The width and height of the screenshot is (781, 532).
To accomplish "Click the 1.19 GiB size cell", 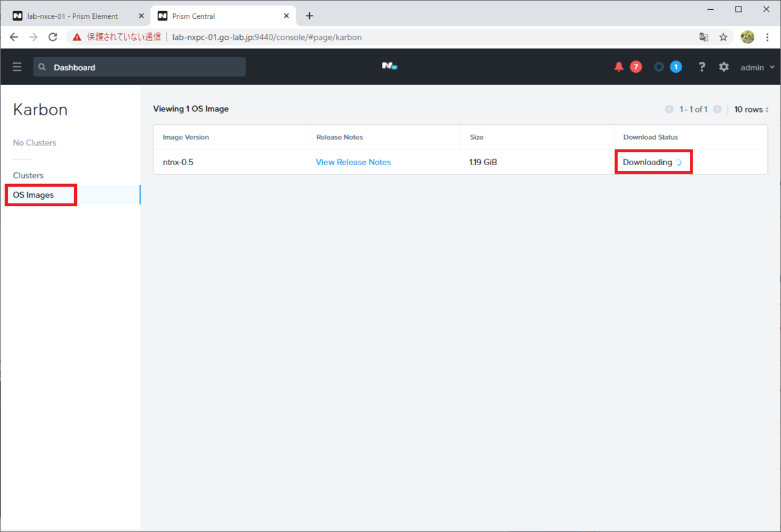I will coord(483,162).
